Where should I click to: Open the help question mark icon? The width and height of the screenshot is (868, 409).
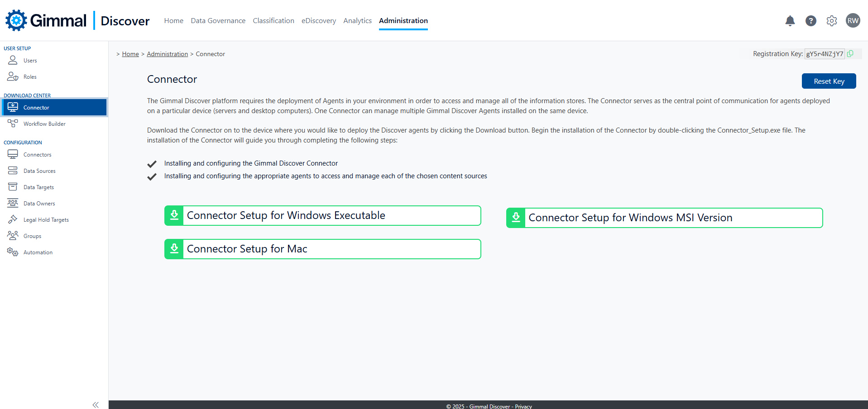[x=810, y=21]
